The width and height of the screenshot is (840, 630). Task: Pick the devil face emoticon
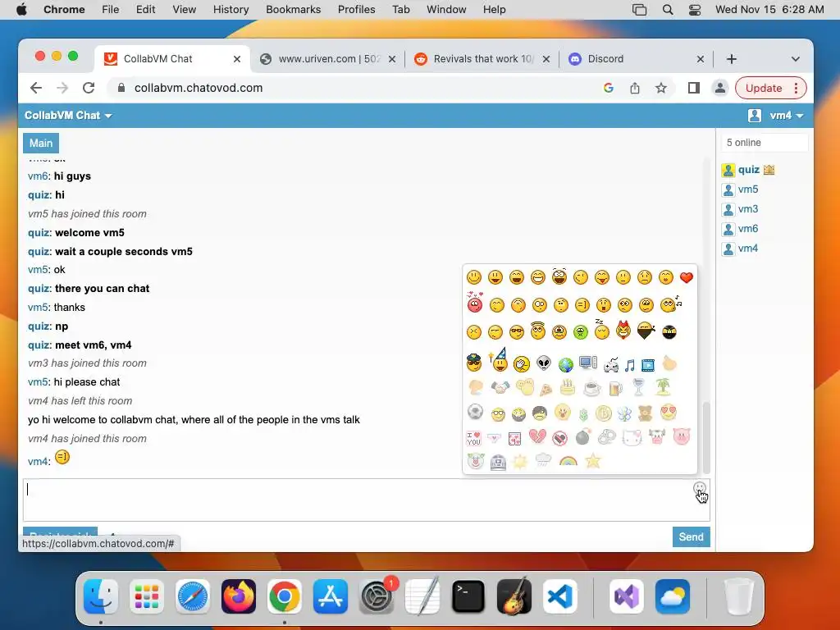623,330
